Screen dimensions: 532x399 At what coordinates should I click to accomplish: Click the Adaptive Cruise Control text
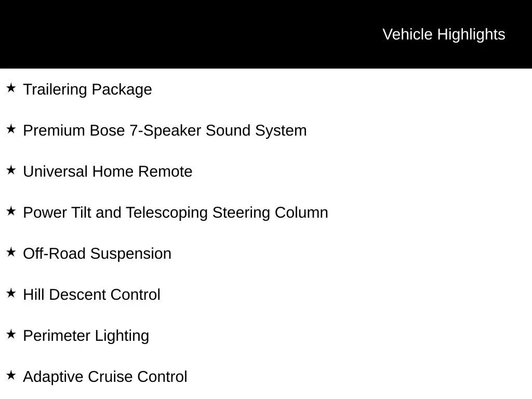tap(105, 377)
